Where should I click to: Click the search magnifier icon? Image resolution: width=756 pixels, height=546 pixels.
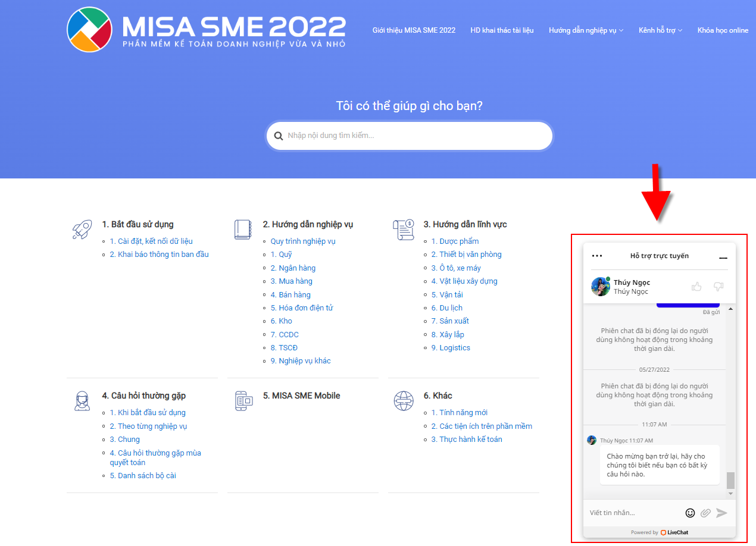(x=279, y=136)
